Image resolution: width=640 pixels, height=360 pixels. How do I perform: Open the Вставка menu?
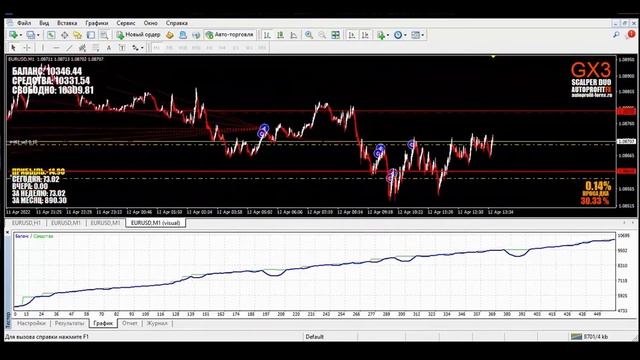(67, 23)
